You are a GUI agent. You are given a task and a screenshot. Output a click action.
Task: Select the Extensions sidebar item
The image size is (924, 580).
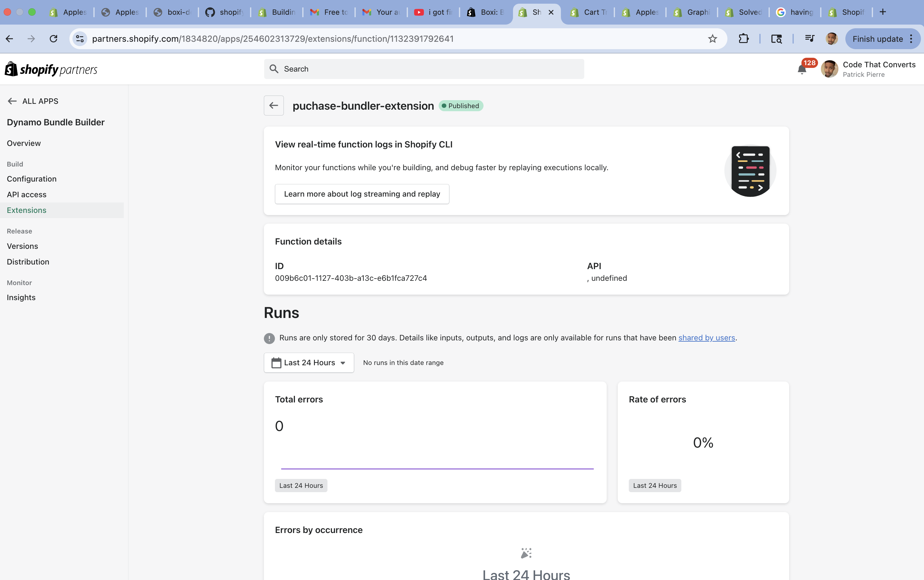[x=62, y=210]
